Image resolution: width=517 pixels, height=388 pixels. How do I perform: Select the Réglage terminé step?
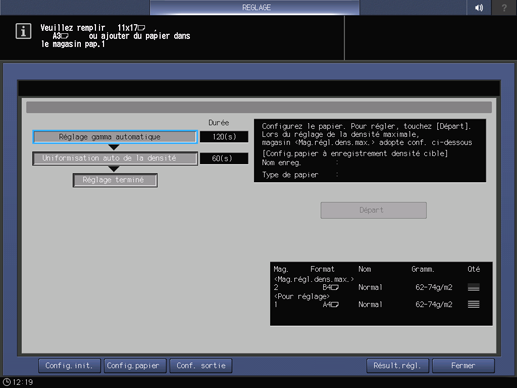[115, 180]
